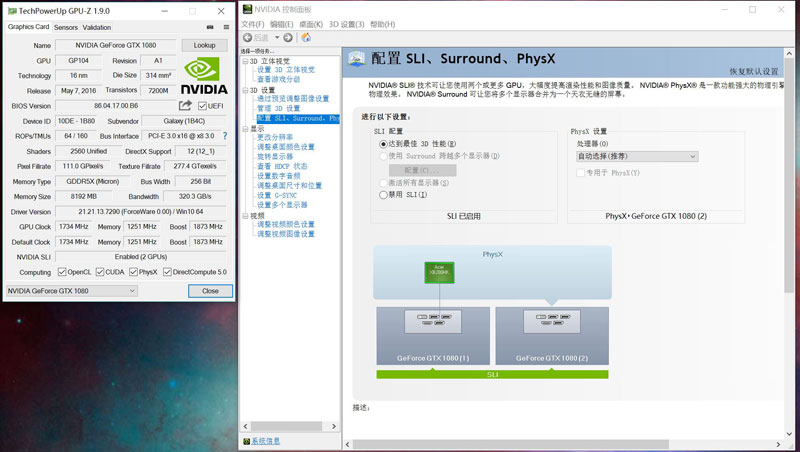Click the SLI page header icon

pos(357,59)
